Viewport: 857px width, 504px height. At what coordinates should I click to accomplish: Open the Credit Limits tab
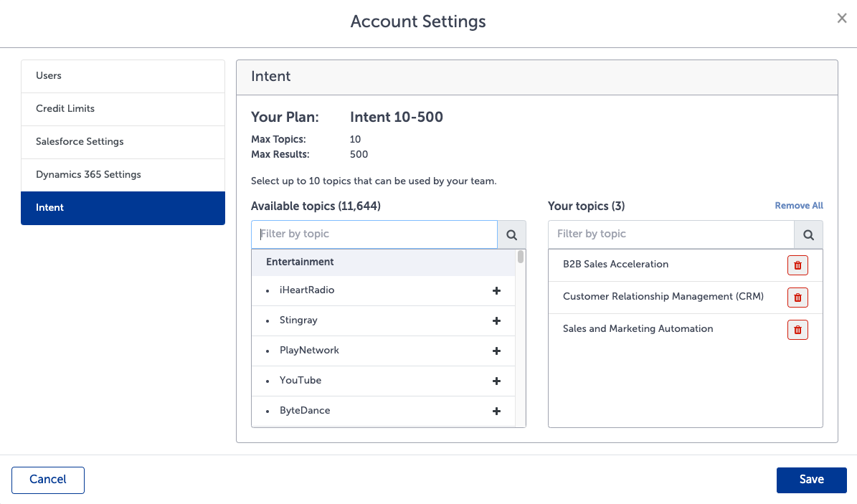pyautogui.click(x=123, y=109)
